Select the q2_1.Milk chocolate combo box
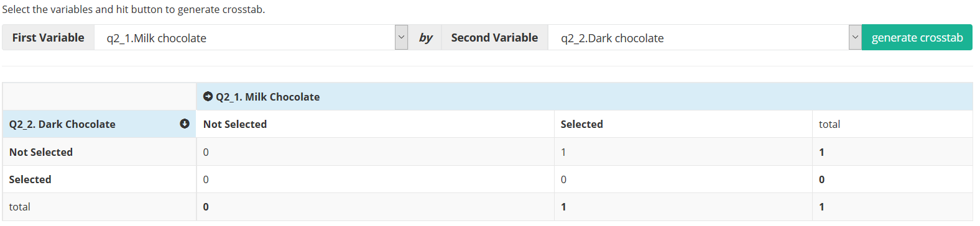The image size is (980, 226). pyautogui.click(x=251, y=37)
